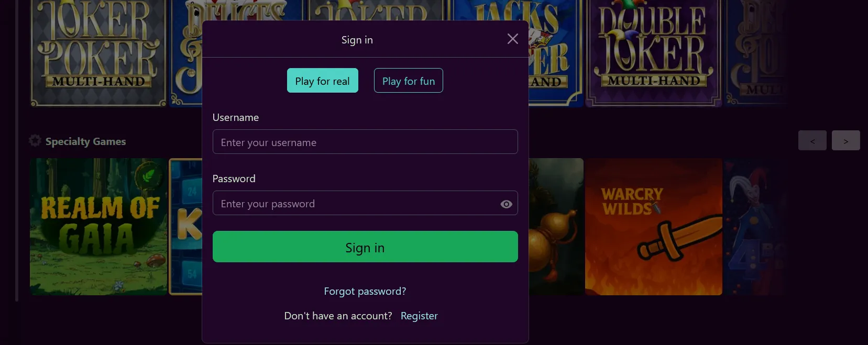The image size is (868, 345).
Task: Open the Register page
Action: [x=419, y=316]
